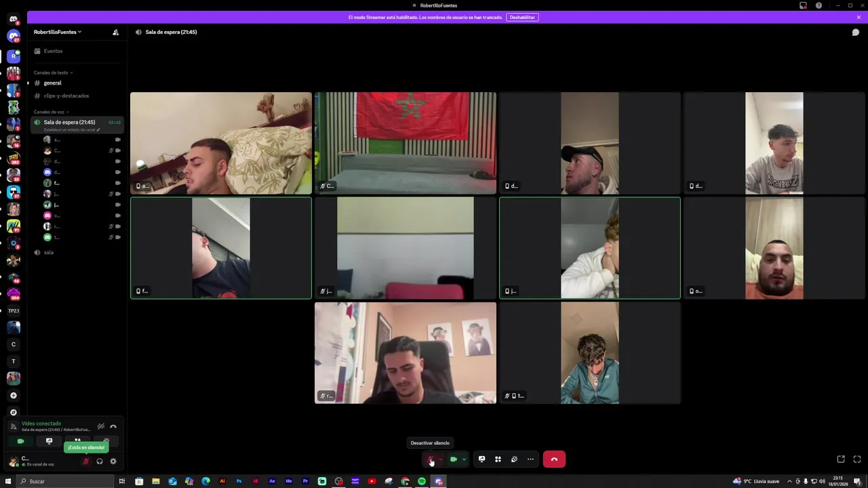Open Photoshop from the taskbar
The width and height of the screenshot is (868, 488).
coord(239,481)
